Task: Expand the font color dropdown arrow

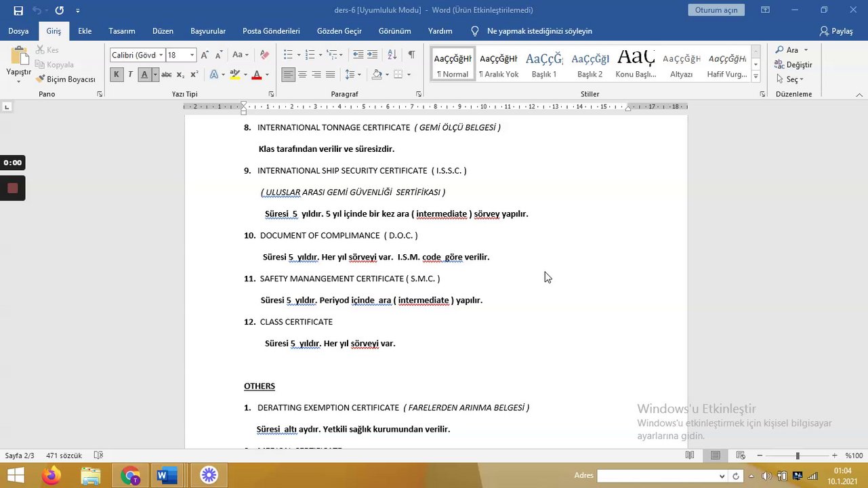Action: [267, 75]
